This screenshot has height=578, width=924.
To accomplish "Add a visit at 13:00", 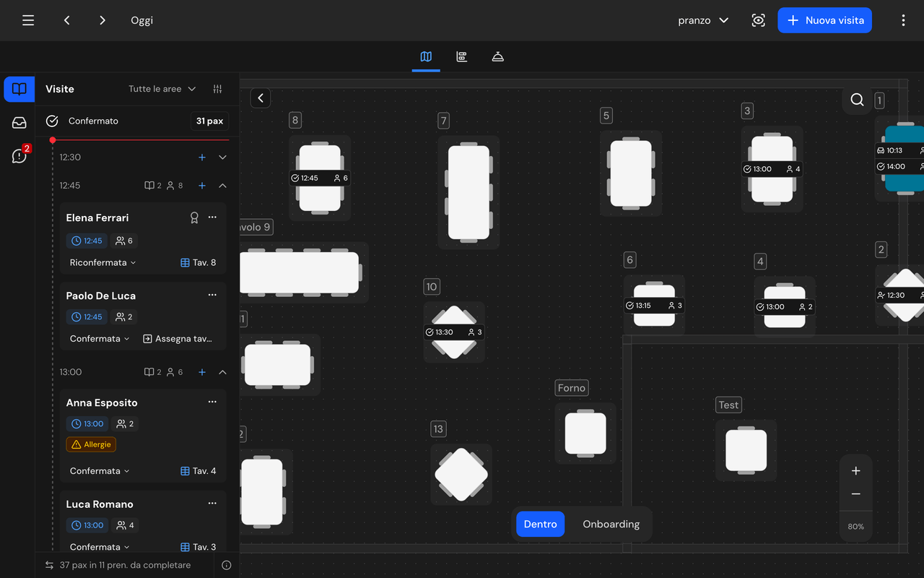I will (x=202, y=372).
